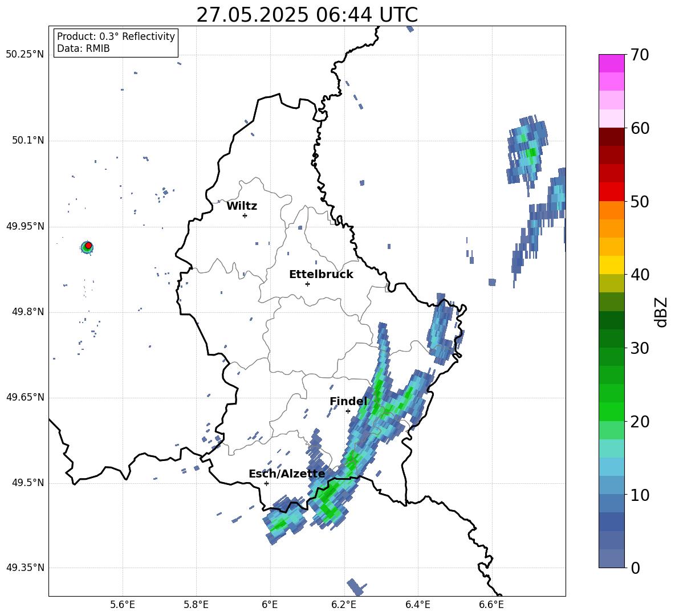Click the colorbar tick label 70

[640, 55]
